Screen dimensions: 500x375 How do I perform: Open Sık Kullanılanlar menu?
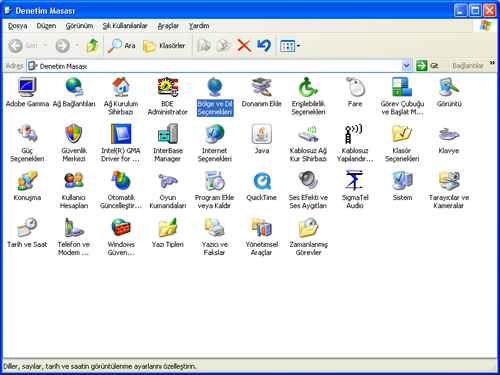[125, 26]
